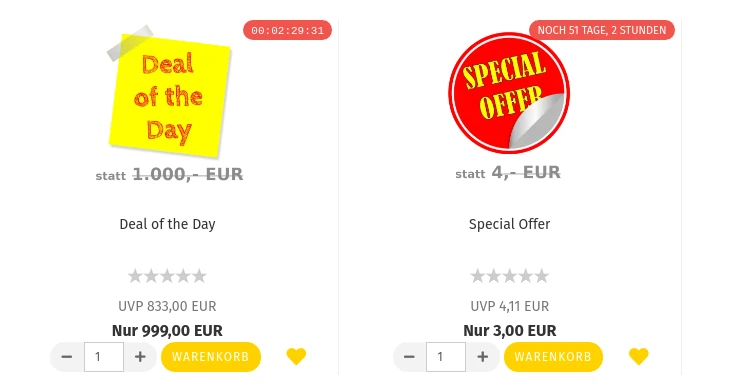Click the Noch 51 Tage countdown badge

602,30
